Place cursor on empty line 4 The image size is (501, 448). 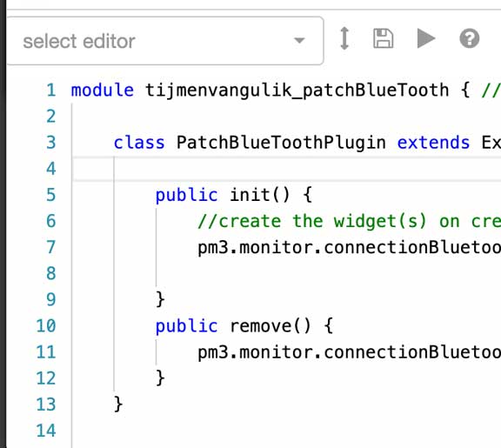[287, 169]
